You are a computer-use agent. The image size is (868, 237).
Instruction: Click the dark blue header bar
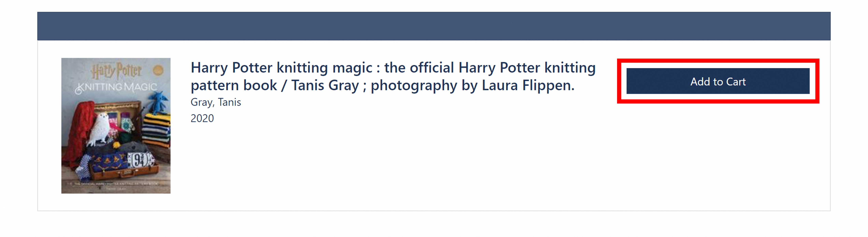click(x=434, y=26)
